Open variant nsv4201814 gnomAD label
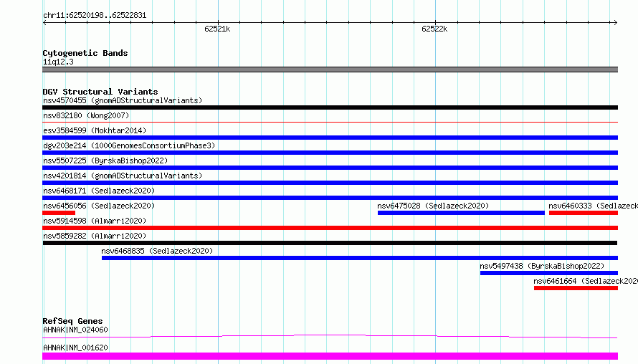 pos(123,176)
